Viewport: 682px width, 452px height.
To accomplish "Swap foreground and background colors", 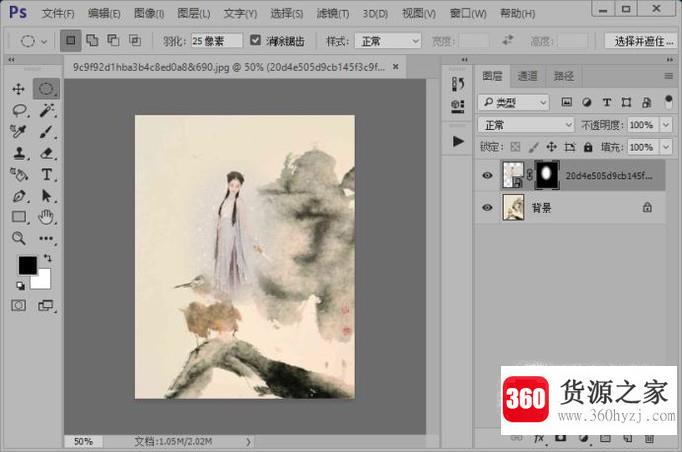I will tap(47, 258).
